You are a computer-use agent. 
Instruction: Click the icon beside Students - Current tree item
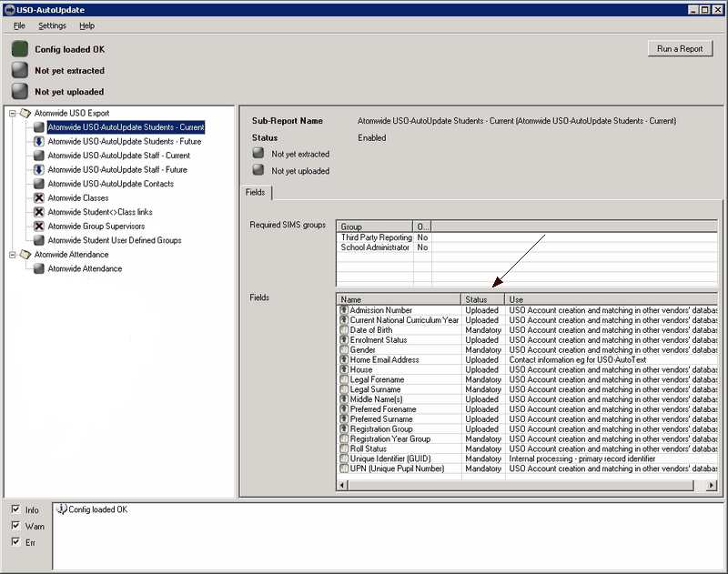[39, 127]
